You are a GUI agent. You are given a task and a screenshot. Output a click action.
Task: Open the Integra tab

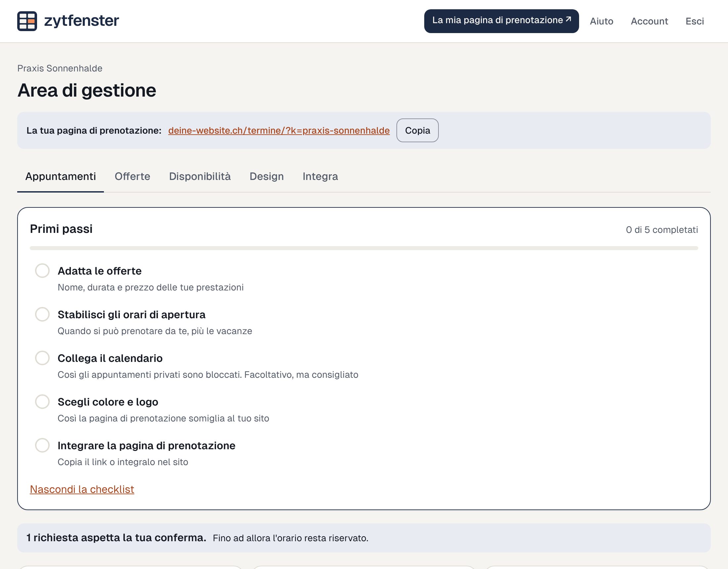pos(320,176)
